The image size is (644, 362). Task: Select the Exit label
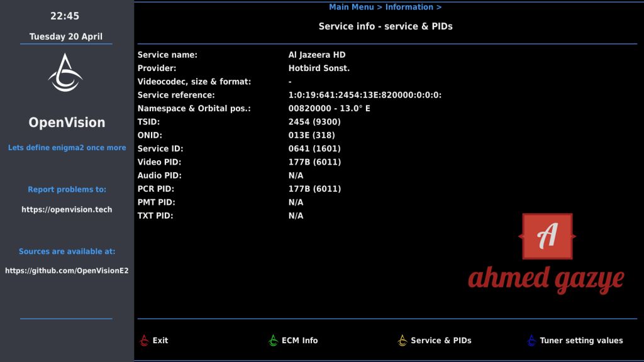pos(160,341)
